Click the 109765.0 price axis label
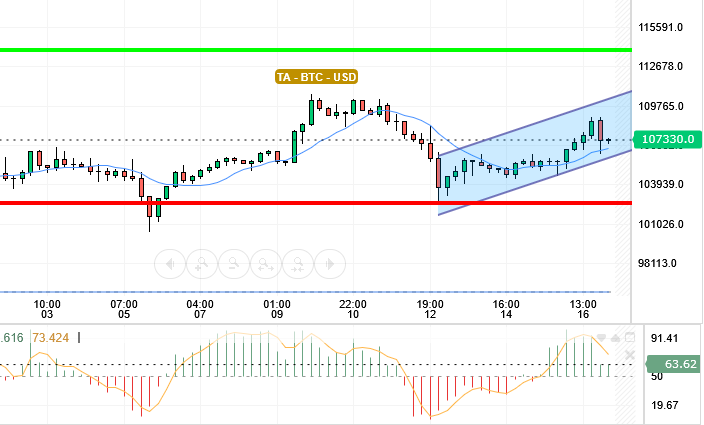This screenshot has height=425, width=704. (x=660, y=106)
